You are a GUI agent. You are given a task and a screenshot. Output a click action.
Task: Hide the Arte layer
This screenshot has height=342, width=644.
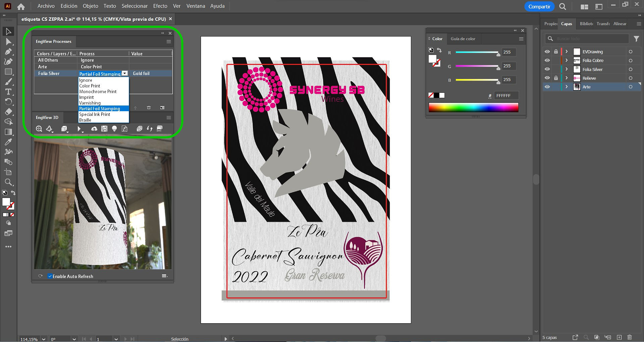click(547, 87)
